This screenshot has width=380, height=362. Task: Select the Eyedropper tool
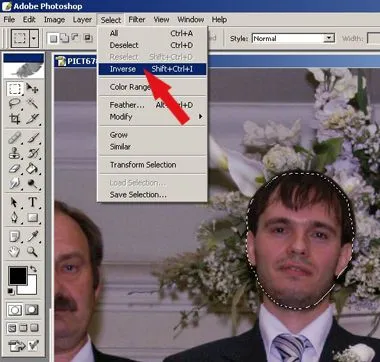click(x=33, y=237)
